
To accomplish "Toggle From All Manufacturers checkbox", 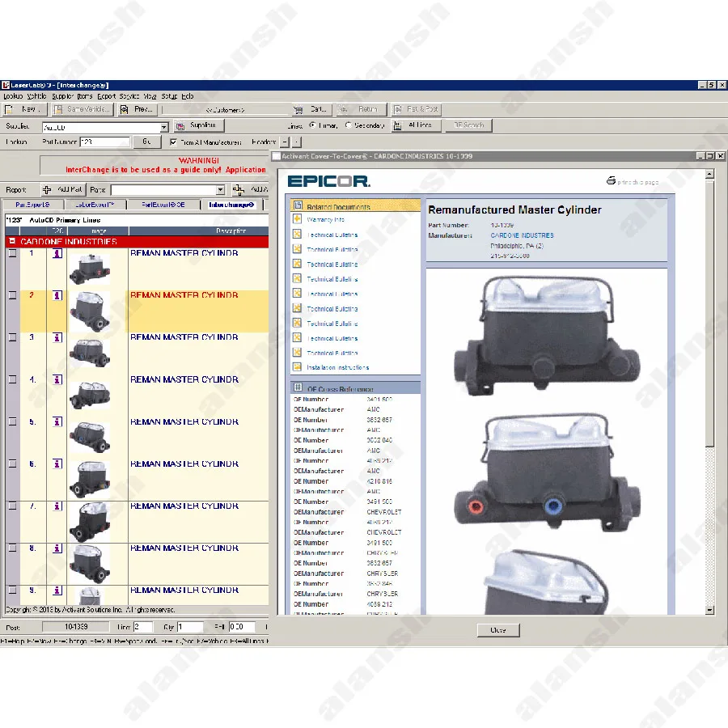I will [x=173, y=142].
